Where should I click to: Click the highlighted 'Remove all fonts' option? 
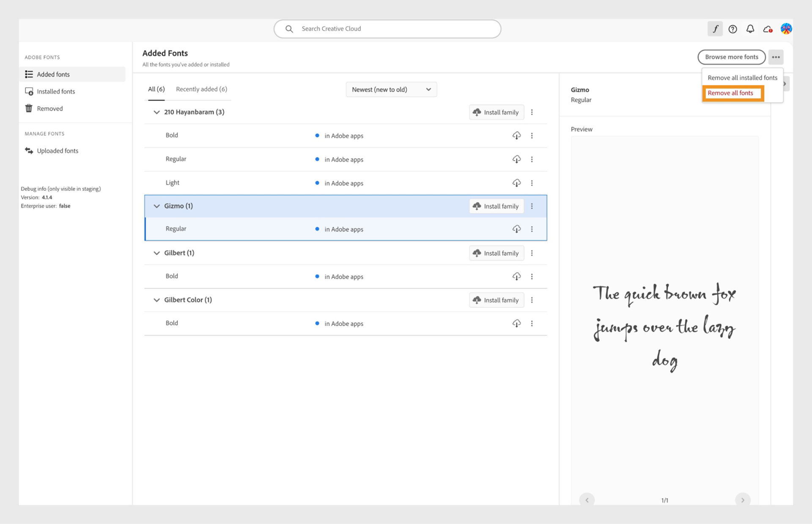(x=732, y=93)
